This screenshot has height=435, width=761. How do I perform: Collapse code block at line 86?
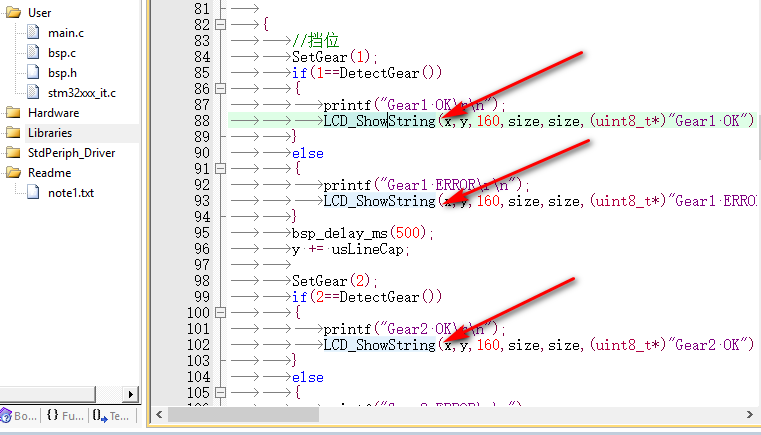[220, 88]
